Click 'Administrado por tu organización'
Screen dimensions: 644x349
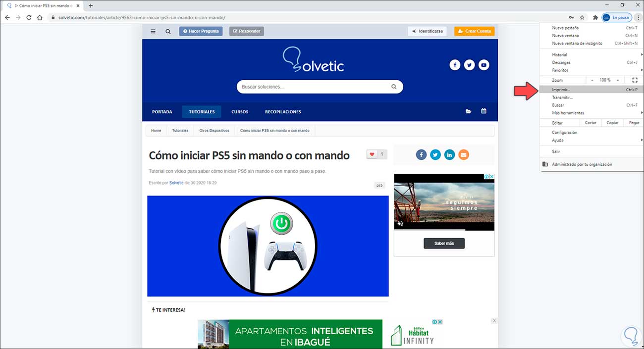pyautogui.click(x=591, y=164)
